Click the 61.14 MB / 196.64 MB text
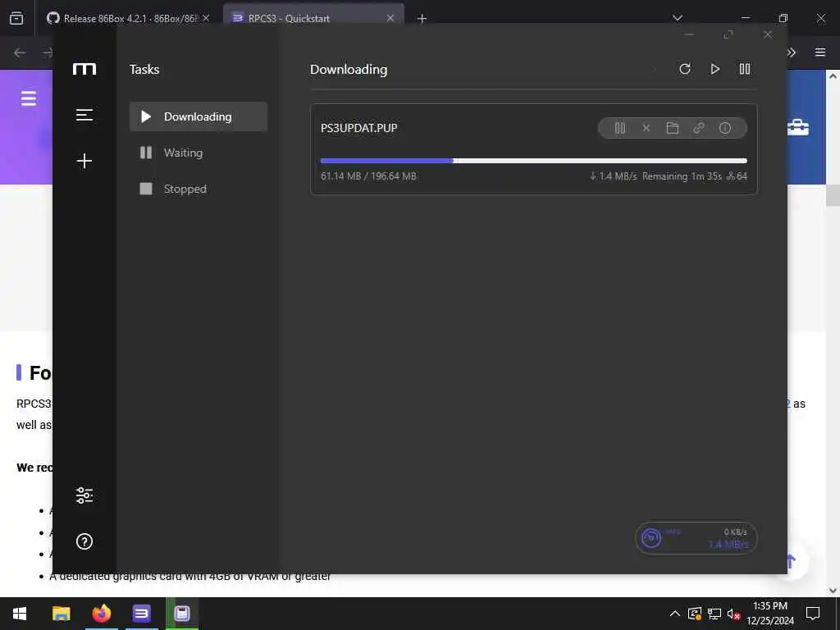The image size is (840, 630). [368, 176]
